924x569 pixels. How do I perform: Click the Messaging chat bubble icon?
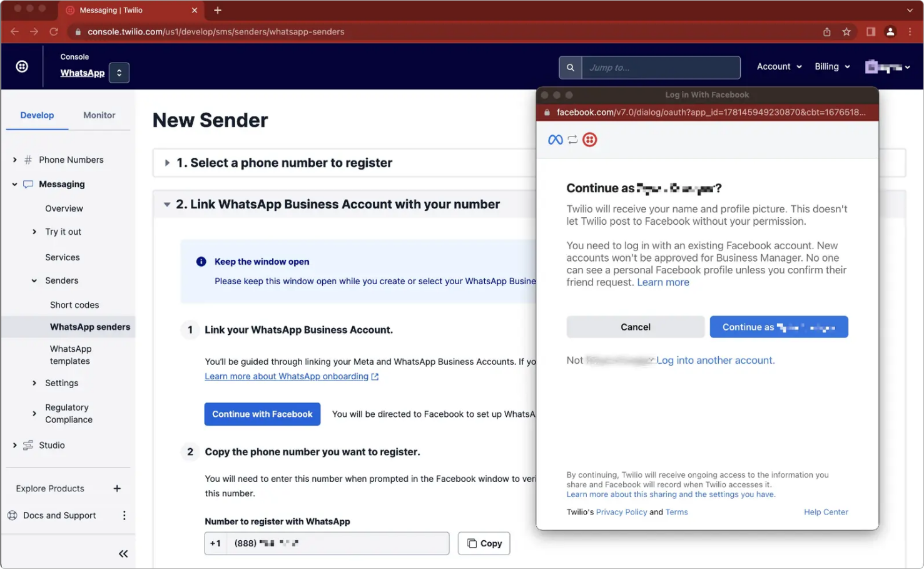point(28,184)
